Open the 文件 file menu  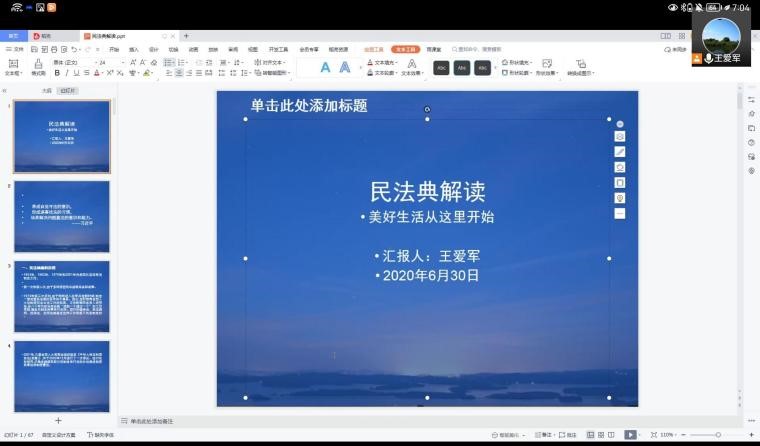click(15, 49)
